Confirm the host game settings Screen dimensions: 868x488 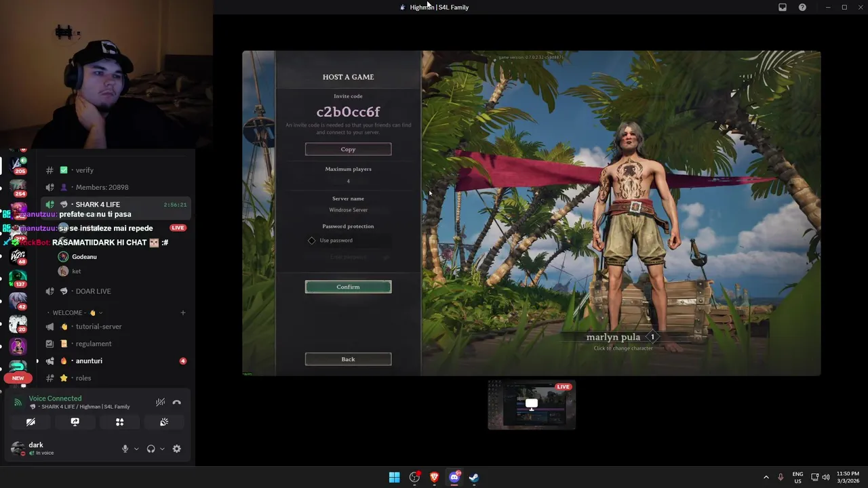click(348, 287)
